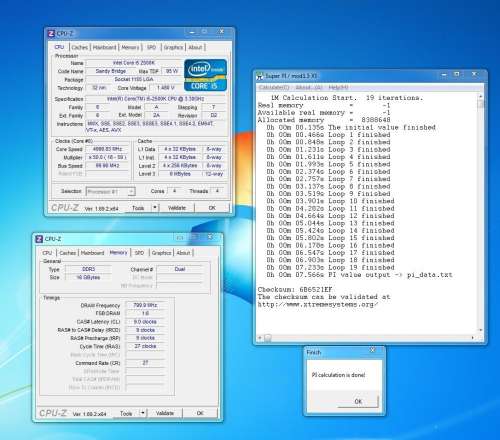
Task: Click the Core Speed value field
Action: (107, 149)
